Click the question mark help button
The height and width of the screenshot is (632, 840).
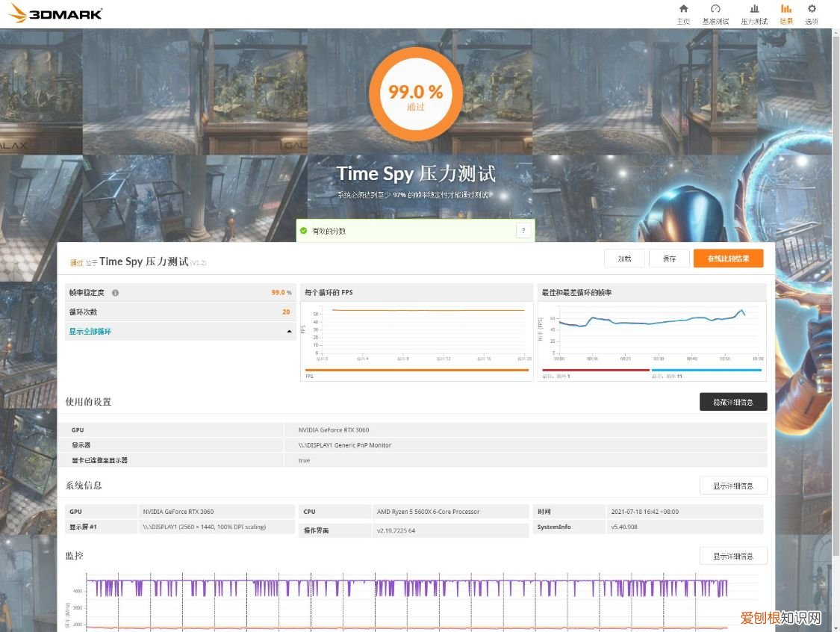(x=523, y=231)
